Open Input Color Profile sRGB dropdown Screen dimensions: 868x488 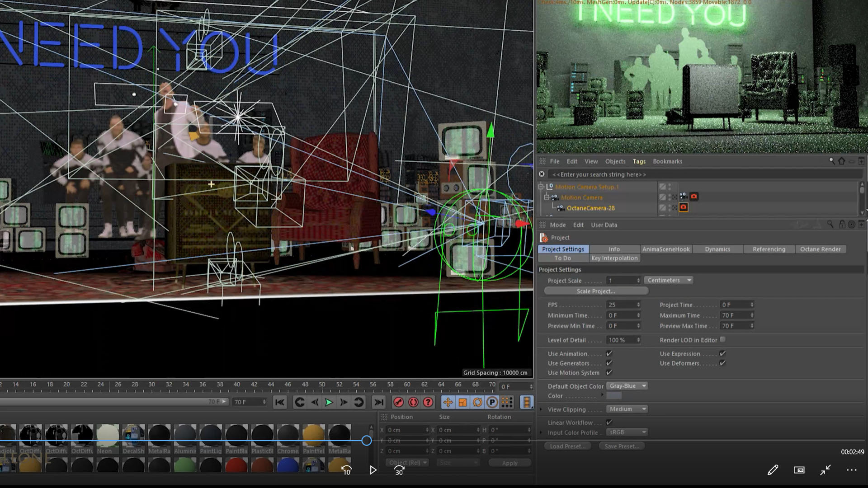tap(627, 432)
